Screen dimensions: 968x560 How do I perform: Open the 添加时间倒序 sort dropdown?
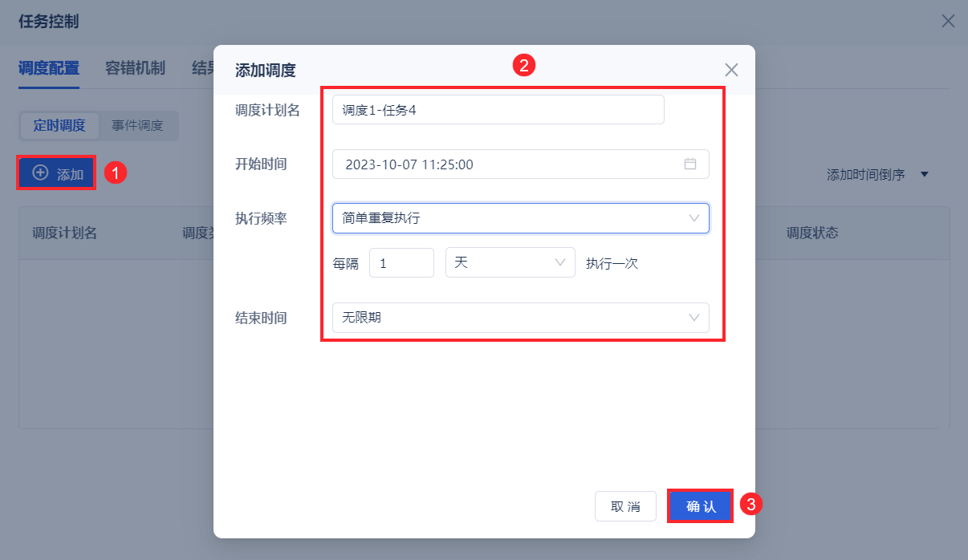[x=877, y=175]
